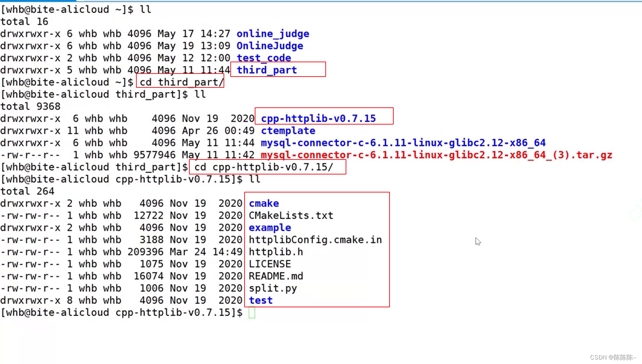This screenshot has width=642, height=364.
Task: Select the test_code directory entry
Action: point(264,58)
